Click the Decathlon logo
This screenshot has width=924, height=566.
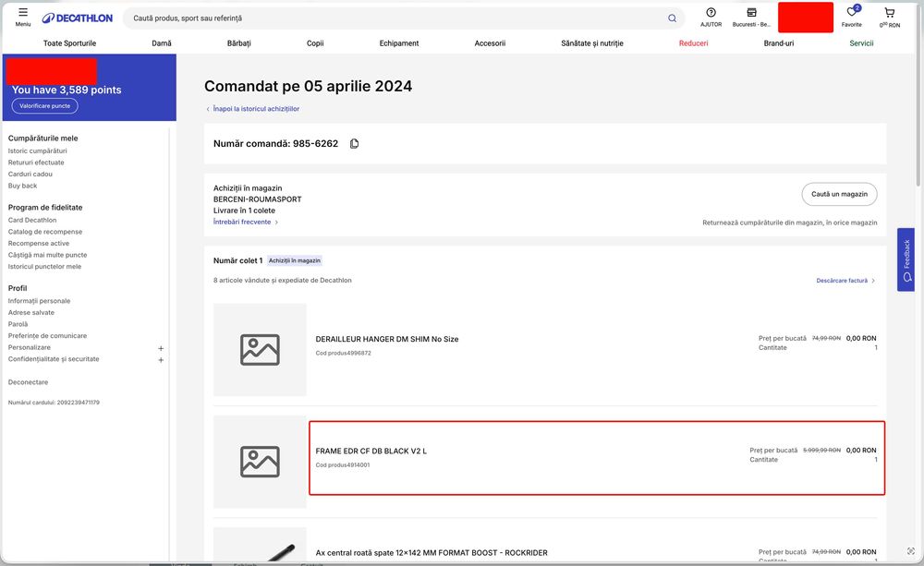tap(78, 18)
